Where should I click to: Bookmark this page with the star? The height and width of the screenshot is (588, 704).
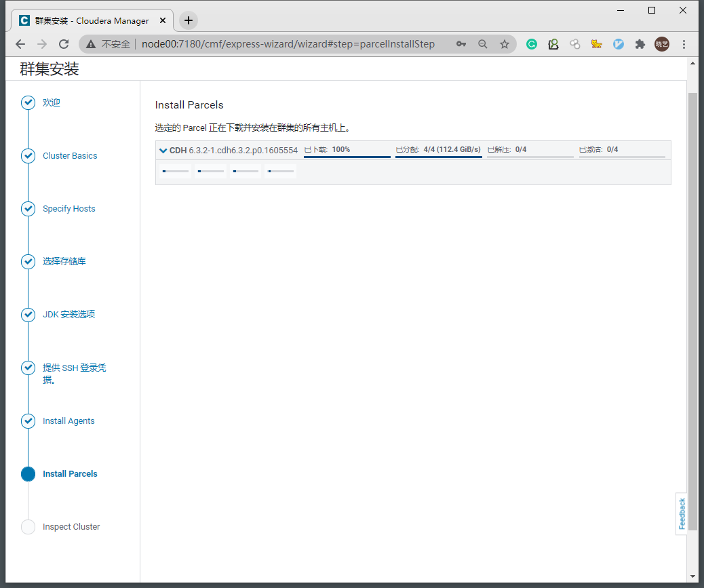505,44
